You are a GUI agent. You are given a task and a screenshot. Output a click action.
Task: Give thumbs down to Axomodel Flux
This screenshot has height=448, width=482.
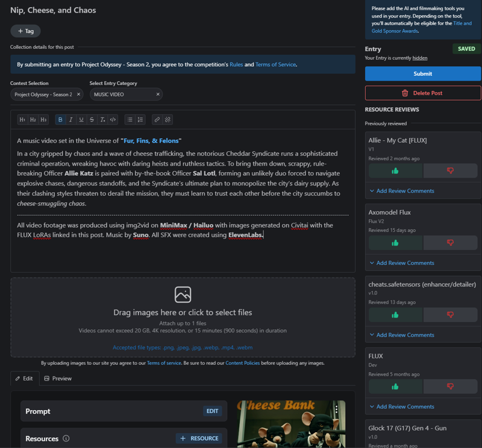450,243
